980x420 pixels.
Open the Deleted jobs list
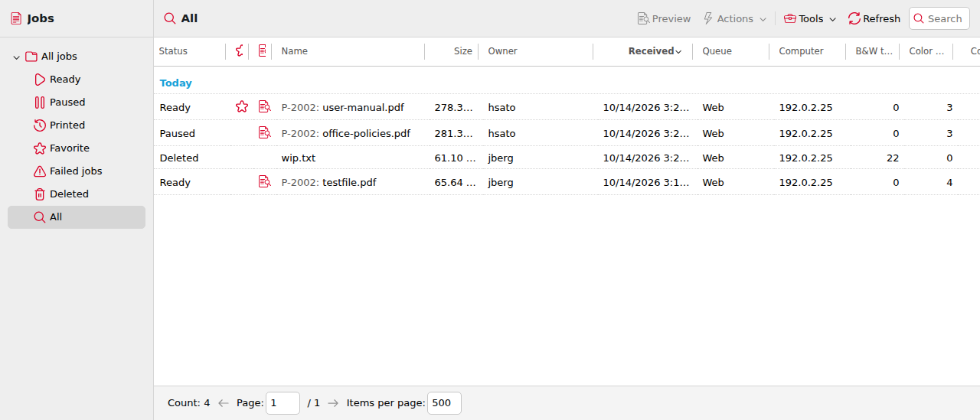pyautogui.click(x=69, y=194)
